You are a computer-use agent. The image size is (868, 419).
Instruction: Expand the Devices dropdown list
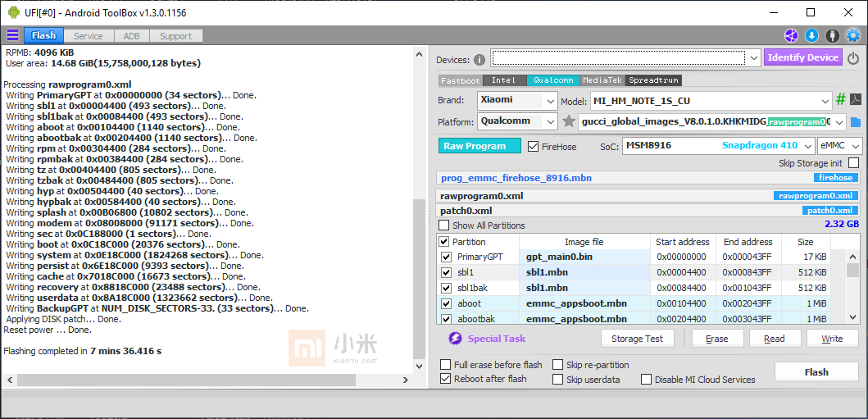tap(754, 57)
